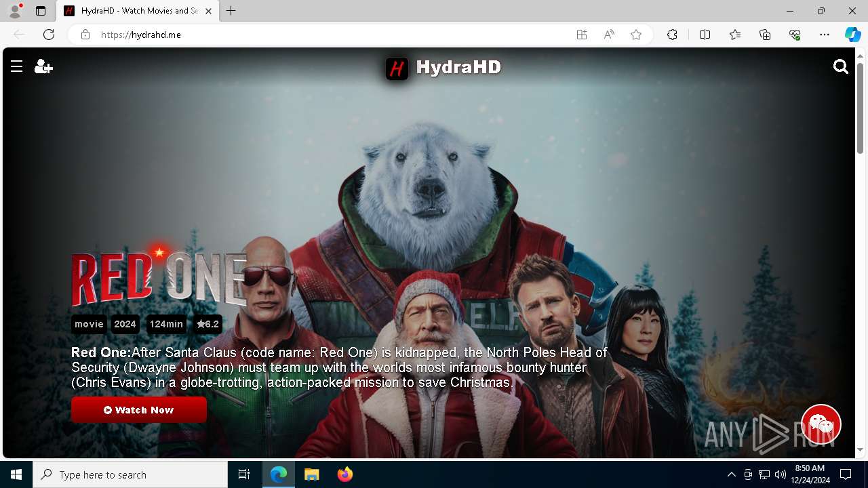Click the browser back arrow
The height and width of the screenshot is (488, 868).
19,35
